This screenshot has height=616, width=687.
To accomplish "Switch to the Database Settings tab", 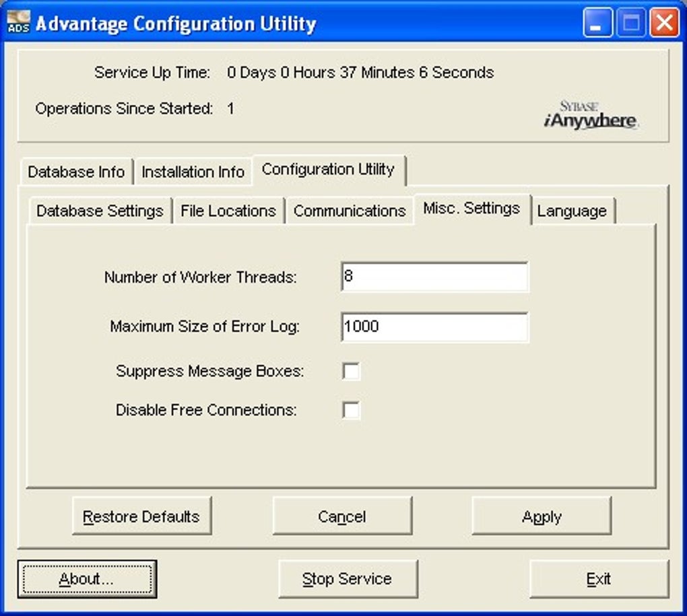I will pyautogui.click(x=99, y=211).
